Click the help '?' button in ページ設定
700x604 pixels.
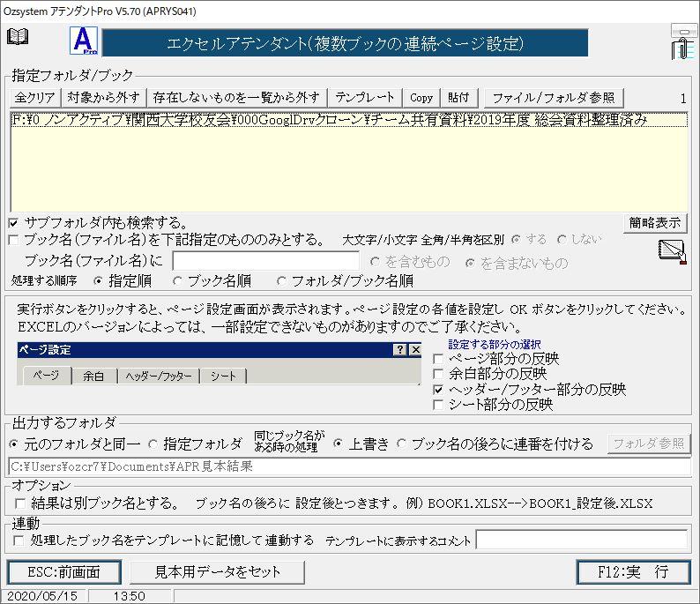(400, 349)
